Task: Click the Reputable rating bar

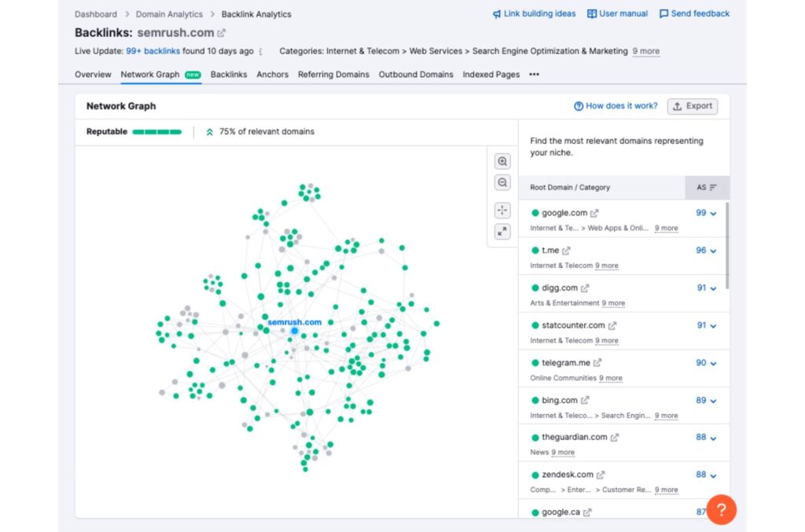Action: [x=157, y=132]
